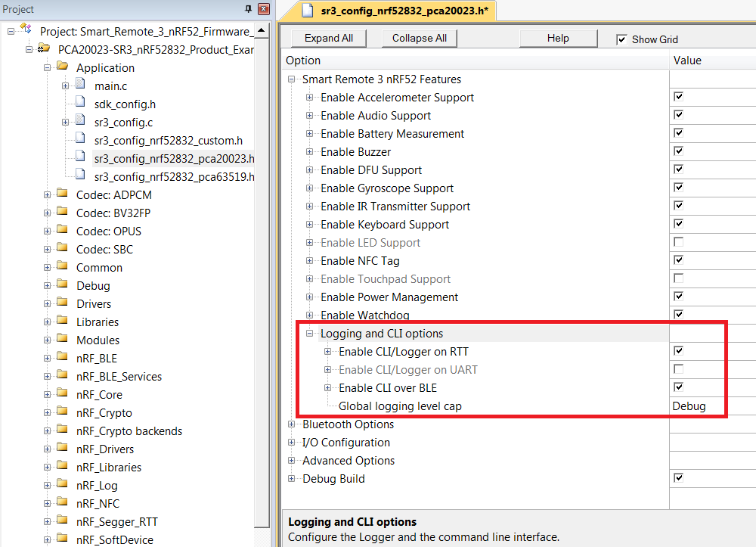Click the Help button
This screenshot has height=547, width=756.
point(558,38)
